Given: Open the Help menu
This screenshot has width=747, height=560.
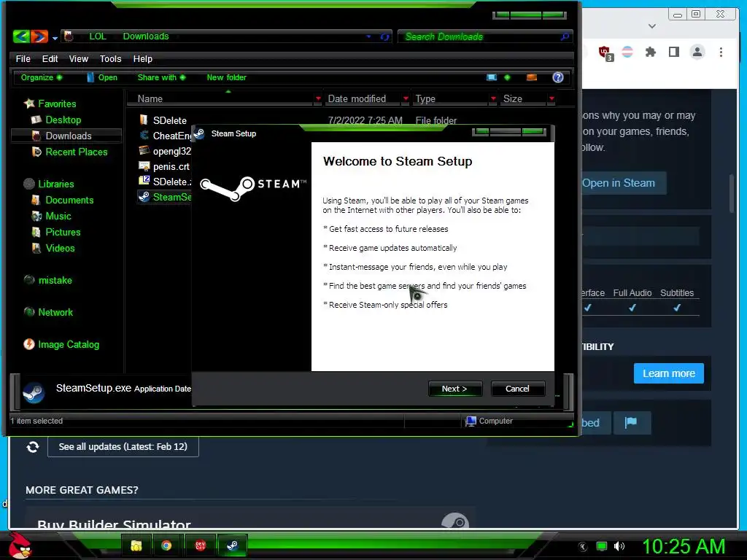Looking at the screenshot, I should click(x=142, y=58).
